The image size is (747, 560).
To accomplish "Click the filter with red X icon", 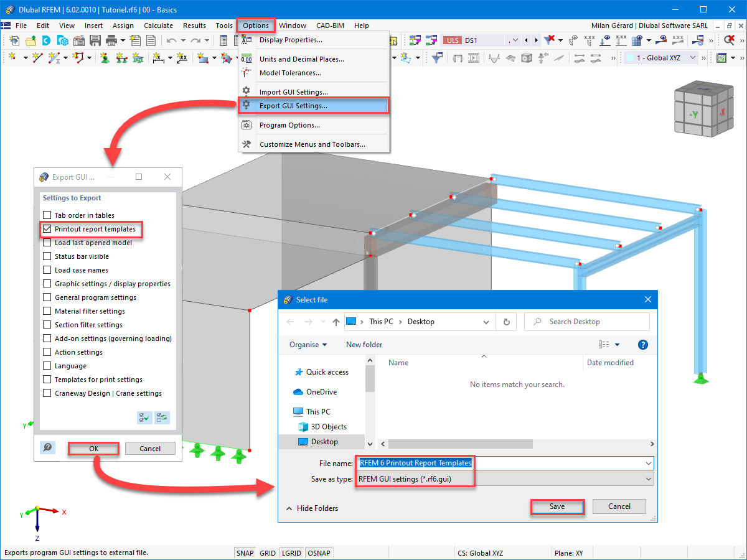I will pyautogui.click(x=549, y=40).
